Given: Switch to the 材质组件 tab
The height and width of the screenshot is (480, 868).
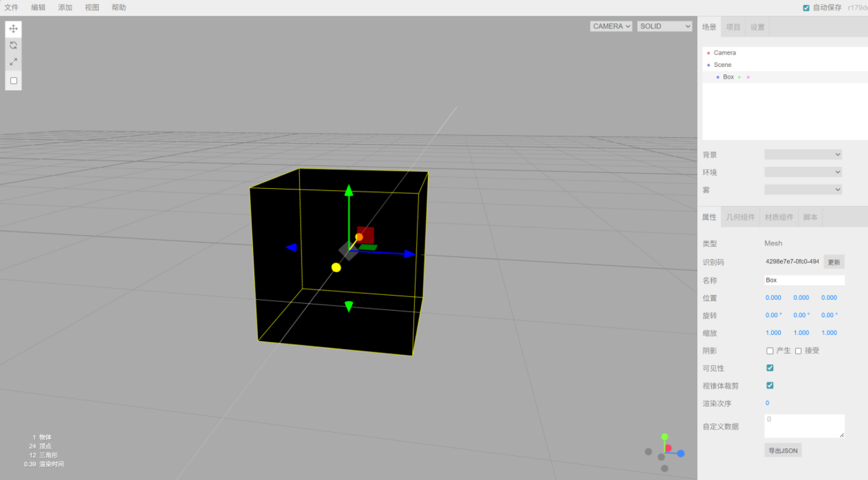Looking at the screenshot, I should coord(779,217).
